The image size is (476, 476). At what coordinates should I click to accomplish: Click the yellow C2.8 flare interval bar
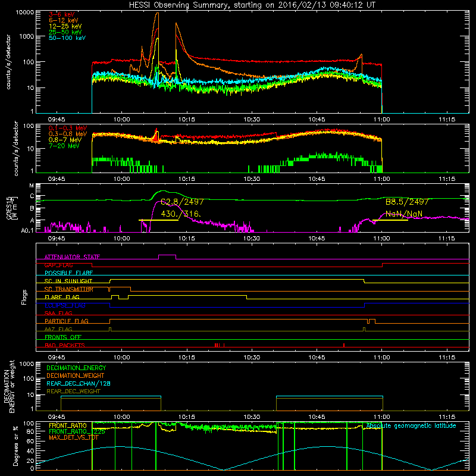coord(158,220)
